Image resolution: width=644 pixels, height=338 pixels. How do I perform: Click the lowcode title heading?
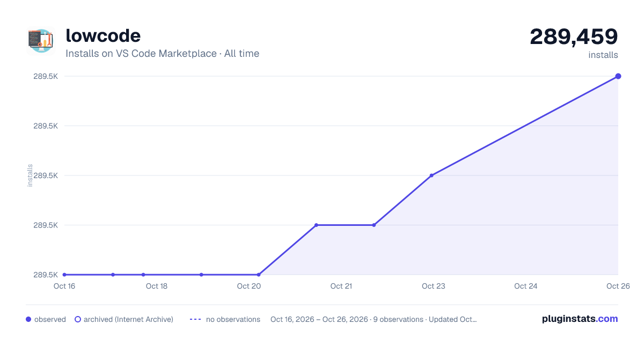[x=103, y=35]
